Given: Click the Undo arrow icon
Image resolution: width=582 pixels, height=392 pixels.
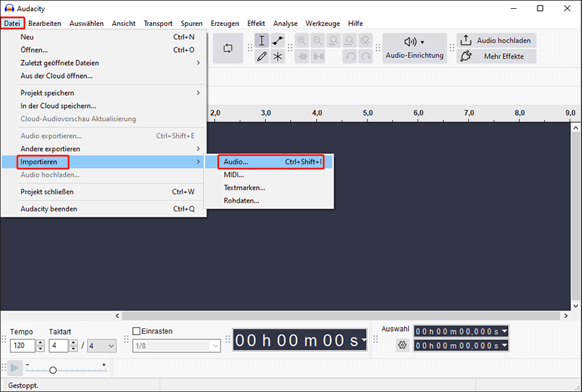Looking at the screenshot, I should (x=350, y=56).
